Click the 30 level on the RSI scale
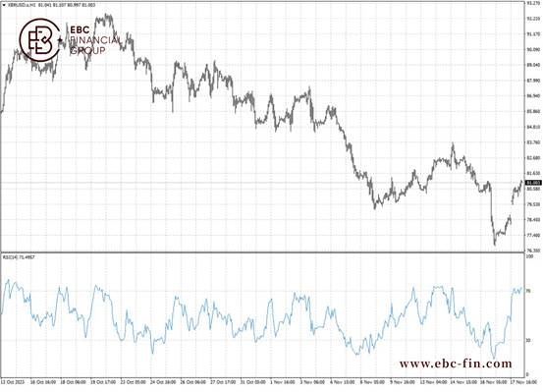The height and width of the screenshot is (392, 543). pos(528,340)
